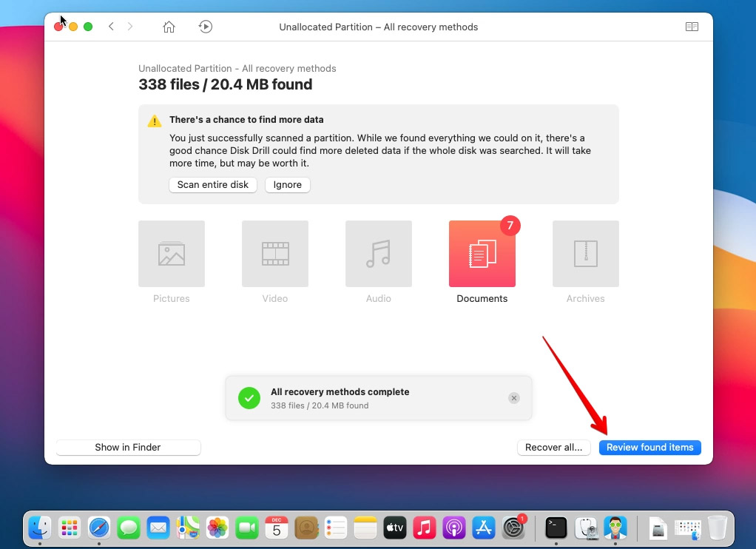Open the Video category tile

pyautogui.click(x=275, y=254)
